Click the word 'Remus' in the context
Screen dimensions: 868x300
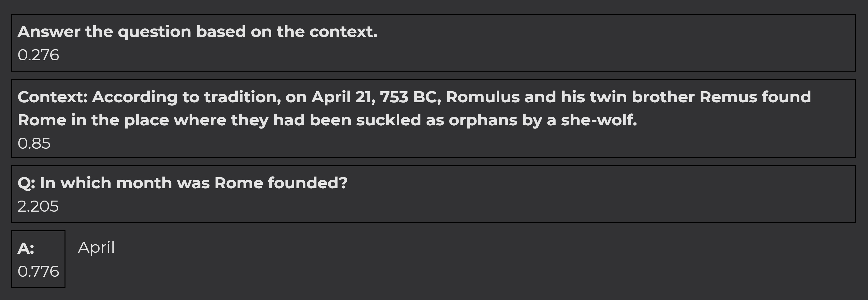pyautogui.click(x=728, y=97)
